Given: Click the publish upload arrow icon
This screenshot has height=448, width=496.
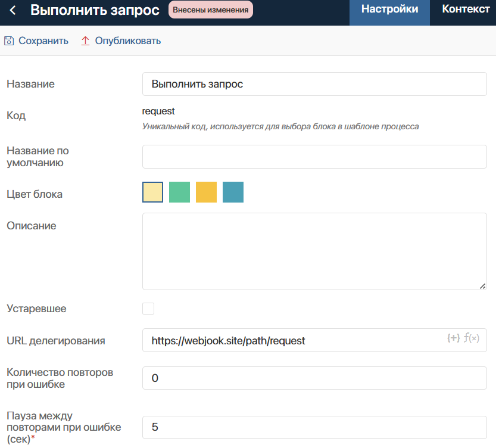Looking at the screenshot, I should pyautogui.click(x=85, y=41).
